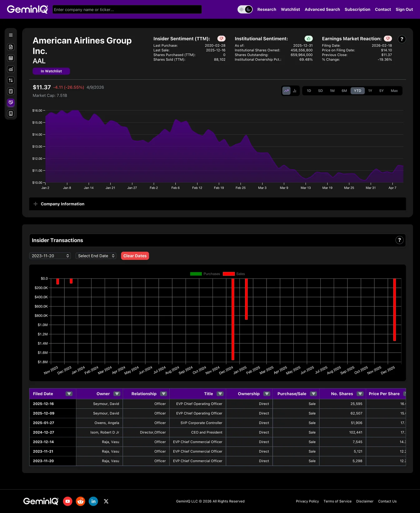
Task: Open the Relationship column filter
Action: 163,394
